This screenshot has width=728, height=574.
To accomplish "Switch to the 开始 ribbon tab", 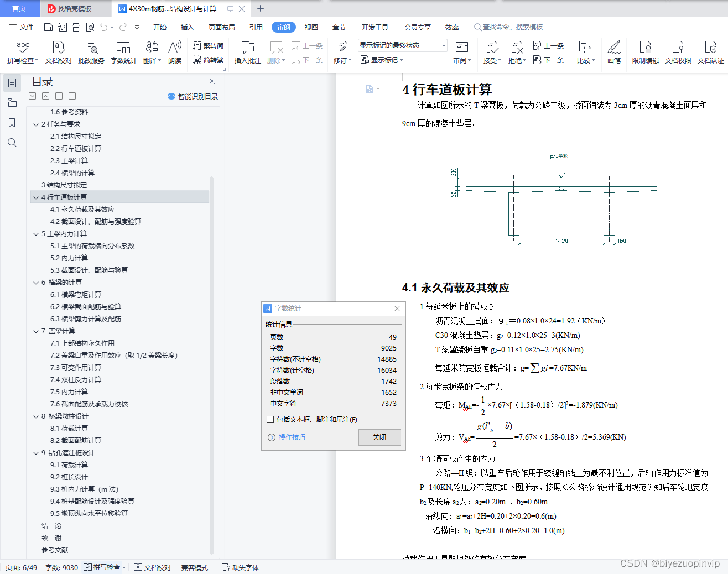I will (x=160, y=27).
